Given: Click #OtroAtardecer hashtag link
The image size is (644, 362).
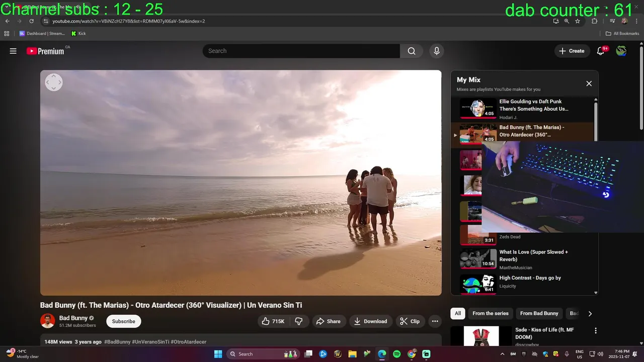Looking at the screenshot, I should pos(189,342).
